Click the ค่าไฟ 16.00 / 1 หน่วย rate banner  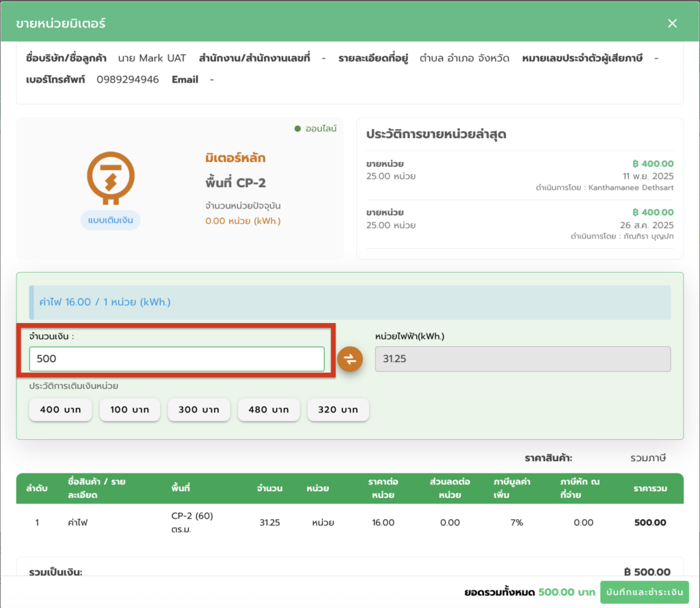(x=349, y=302)
